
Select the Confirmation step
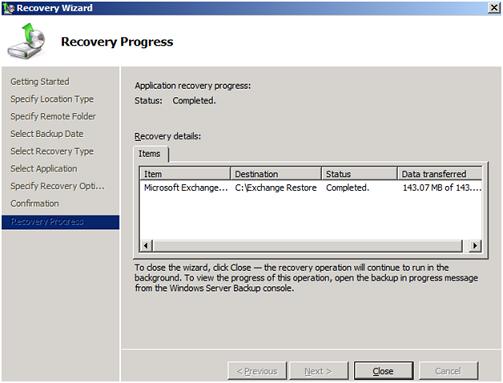[x=35, y=203]
